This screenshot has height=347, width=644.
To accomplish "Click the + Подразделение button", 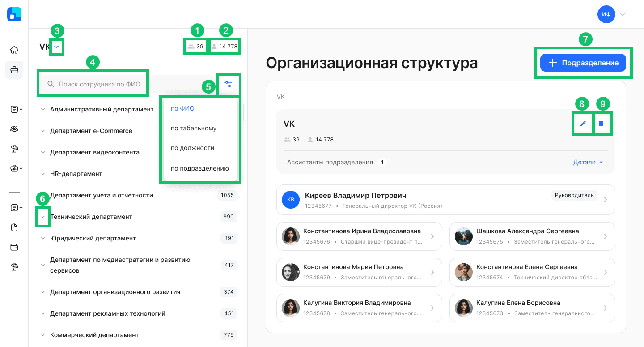I will pyautogui.click(x=583, y=63).
